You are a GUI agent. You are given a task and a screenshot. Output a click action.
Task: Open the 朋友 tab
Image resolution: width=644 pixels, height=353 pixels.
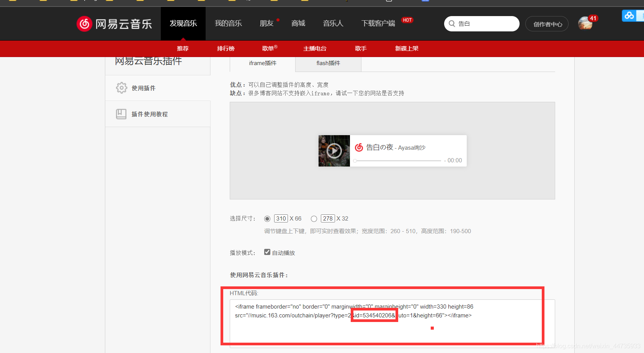pos(266,23)
